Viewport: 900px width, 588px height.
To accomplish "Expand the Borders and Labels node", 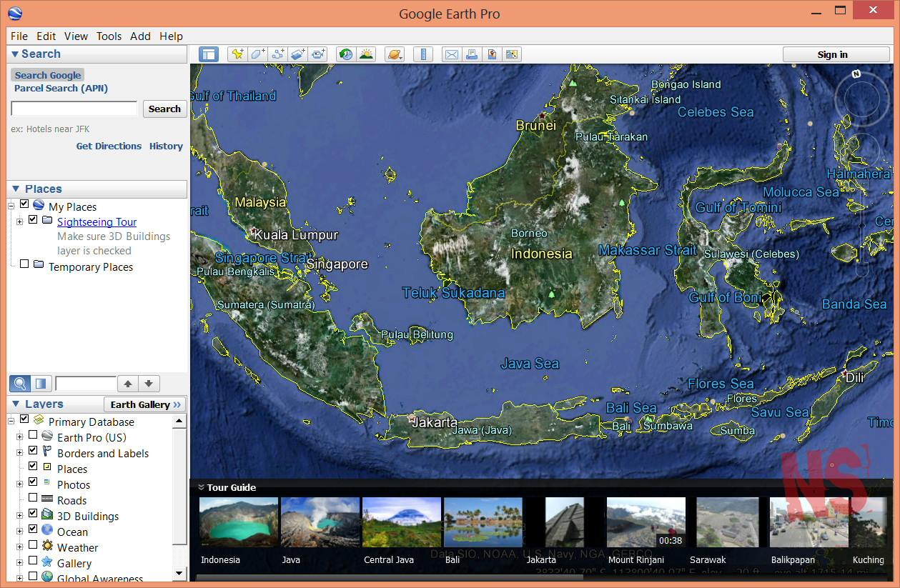I will click(20, 453).
